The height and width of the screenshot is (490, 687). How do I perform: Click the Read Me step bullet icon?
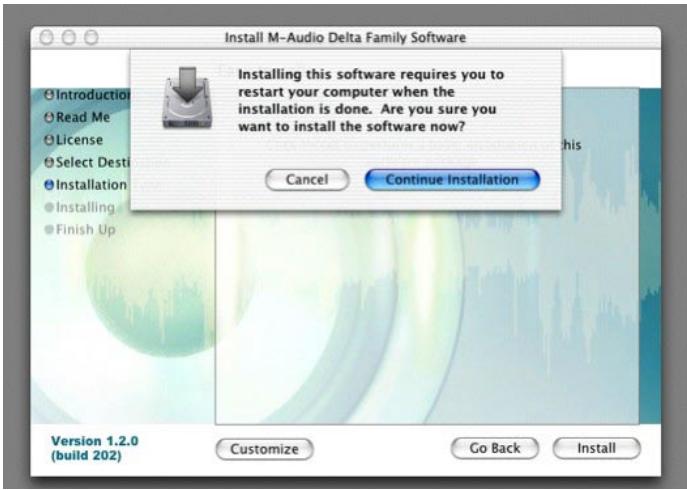pos(49,117)
